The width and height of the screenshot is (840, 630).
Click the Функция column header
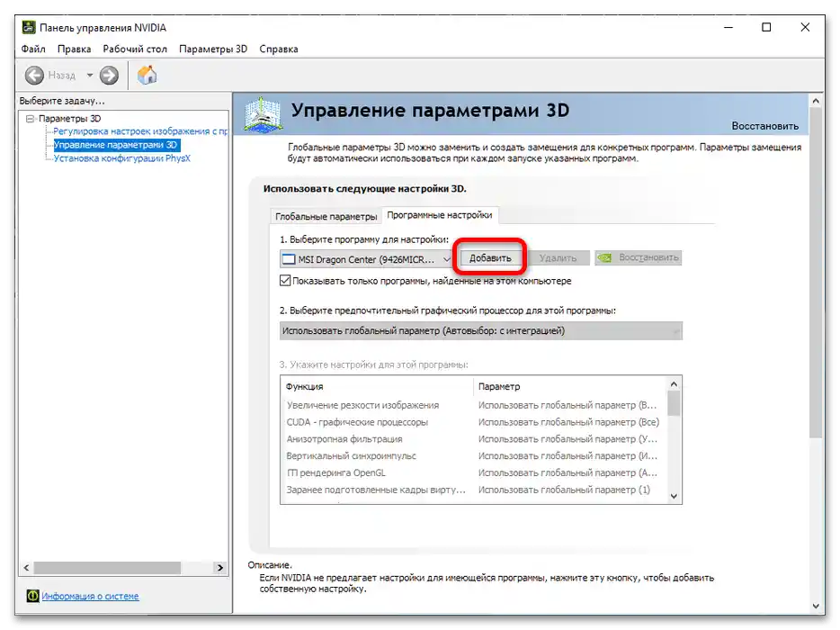pyautogui.click(x=377, y=386)
